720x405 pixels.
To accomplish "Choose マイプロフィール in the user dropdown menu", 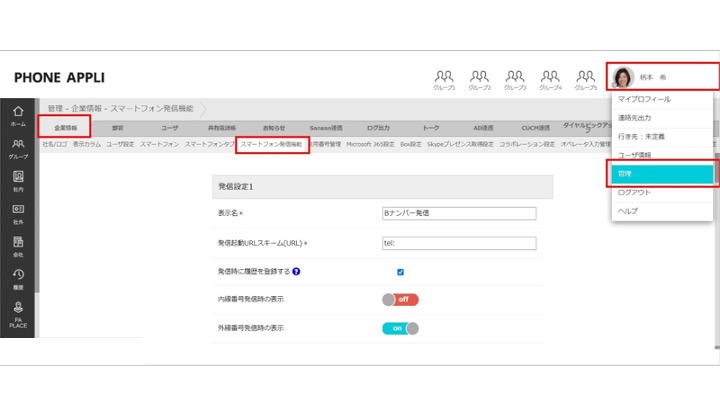I will [662, 99].
